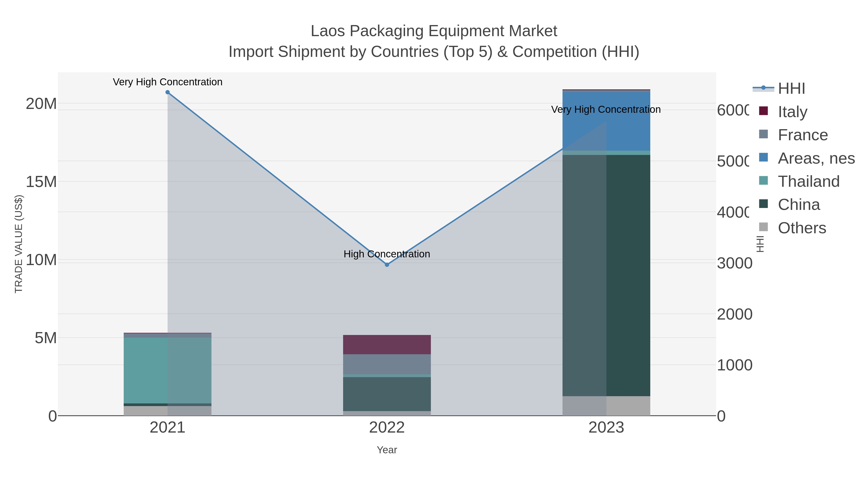The width and height of the screenshot is (868, 488).
Task: Click 'Very High Concentration' label at 2023
Action: coord(606,109)
